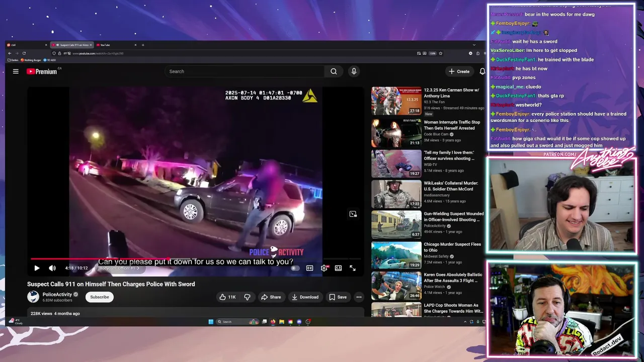The image size is (644, 362).
Task: Start voice search with the microphone icon
Action: pyautogui.click(x=354, y=71)
